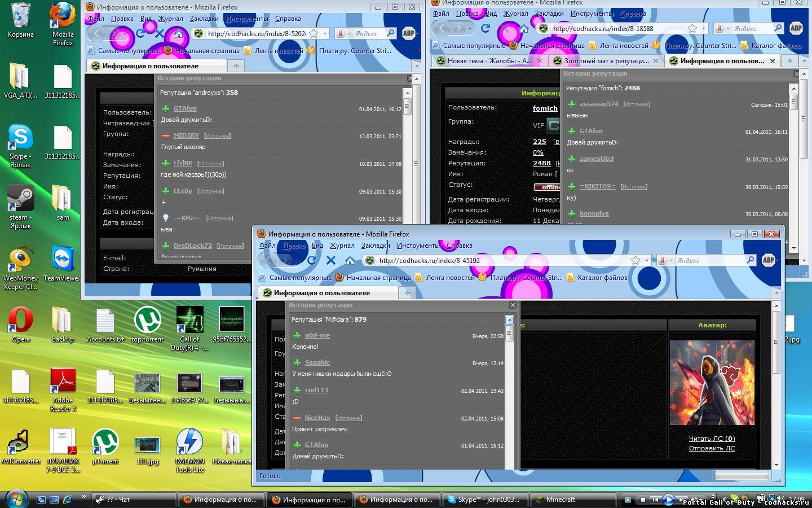The height and width of the screenshot is (508, 812).
Task: Click 'Читать ЛС (0)' link under avatar
Action: click(x=712, y=439)
